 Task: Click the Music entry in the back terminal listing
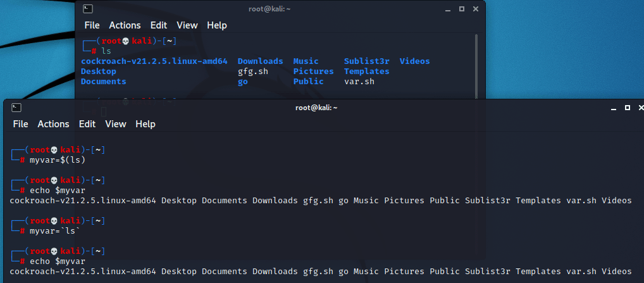click(306, 61)
